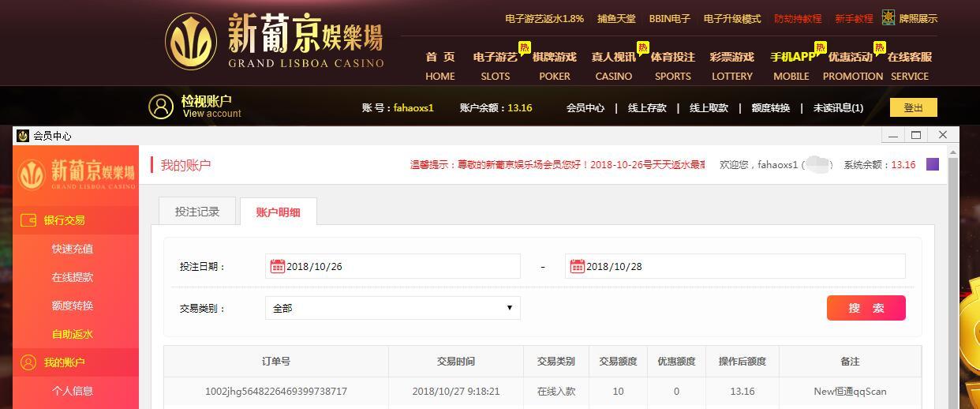Image resolution: width=980 pixels, height=409 pixels.
Task: Click the 银行交易 wallet icon in sidebar
Action: point(28,220)
